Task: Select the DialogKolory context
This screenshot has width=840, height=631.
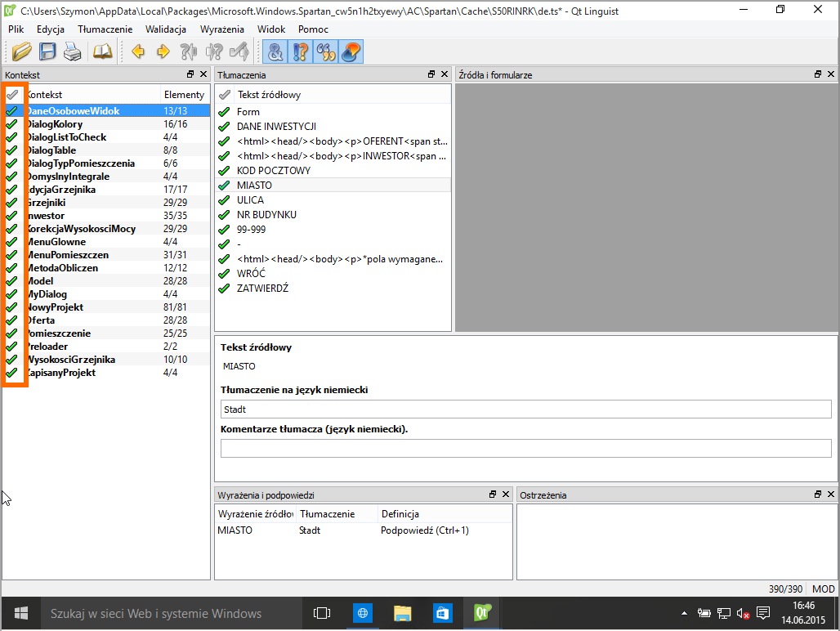Action: 54,124
